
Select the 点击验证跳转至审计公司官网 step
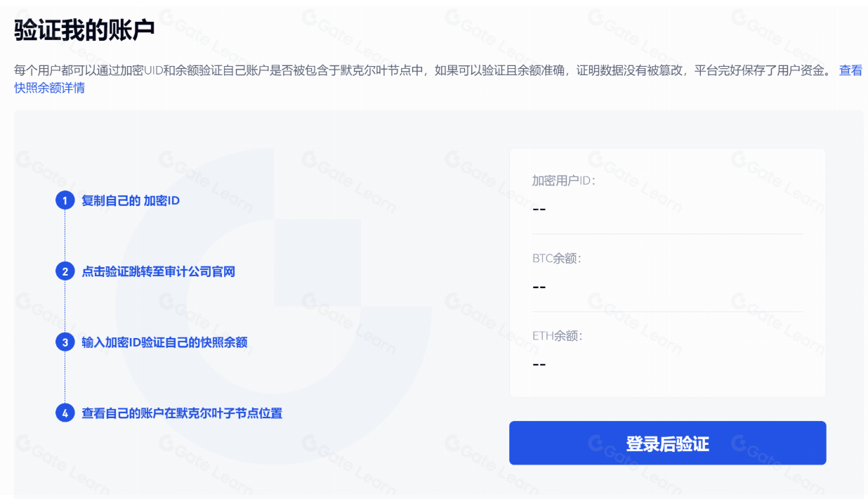pyautogui.click(x=158, y=271)
